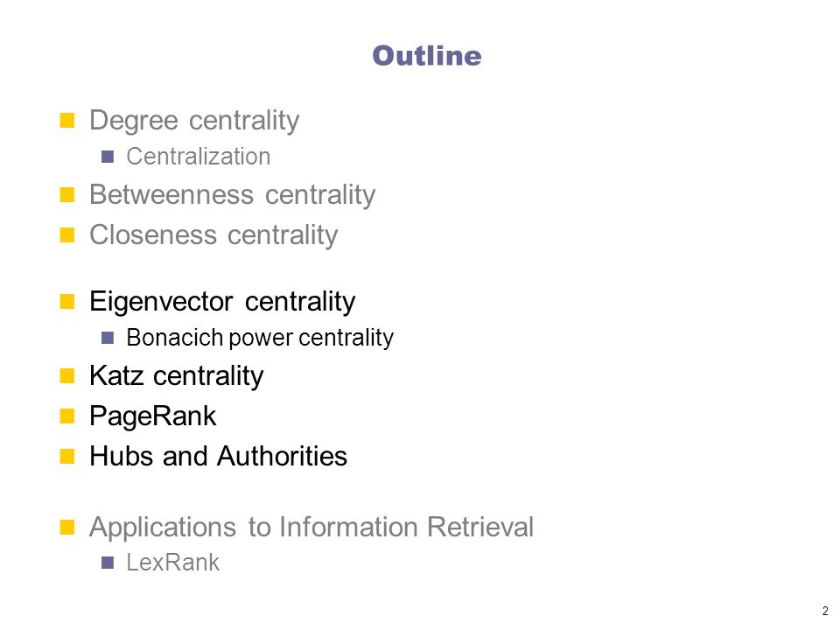Click the Eigenvector centrality heading
Viewport: 840px width, 630px height.
point(222,302)
